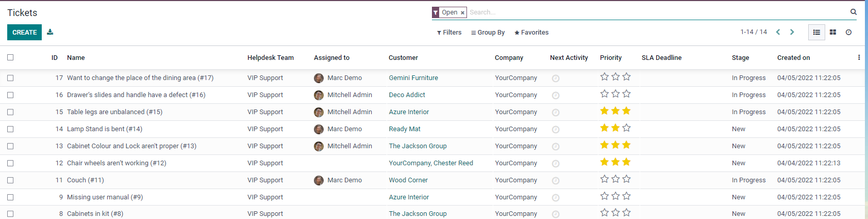The height and width of the screenshot is (219, 868).
Task: Remove the Open filter tag
Action: pos(462,13)
